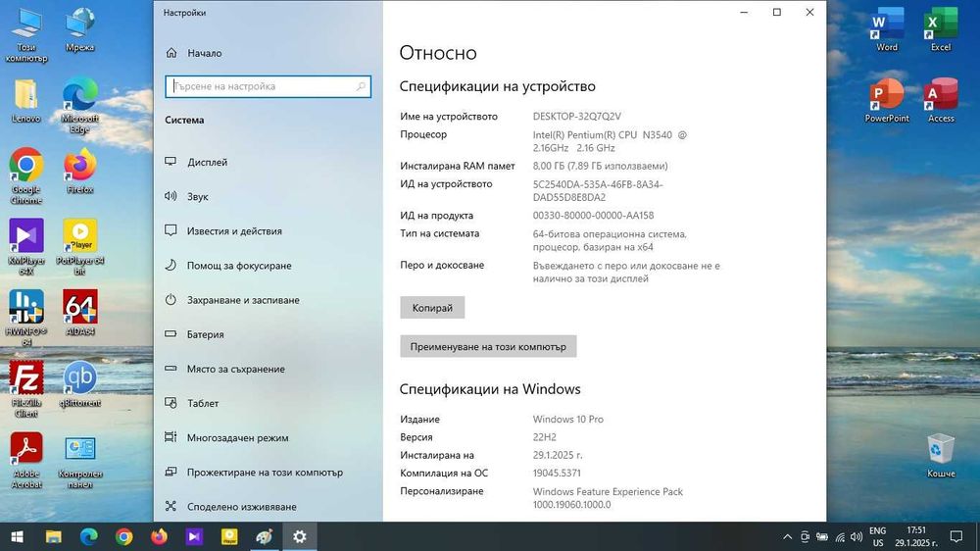Image resolution: width=980 pixels, height=551 pixels.
Task: Select device name DESKTOP-32Q7Q2V text
Action: (577, 117)
